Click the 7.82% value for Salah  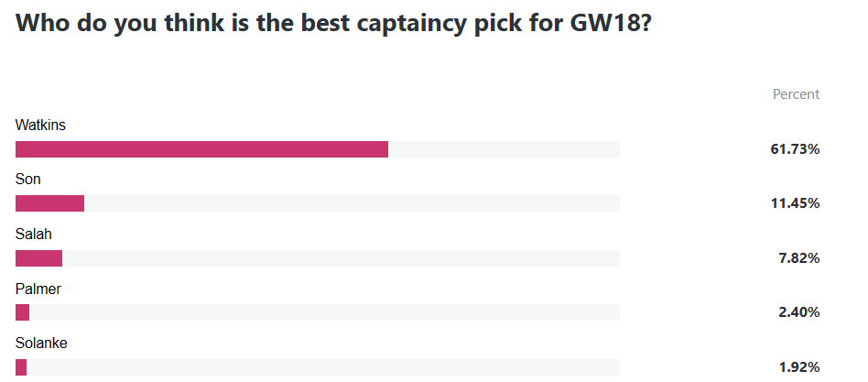(797, 258)
